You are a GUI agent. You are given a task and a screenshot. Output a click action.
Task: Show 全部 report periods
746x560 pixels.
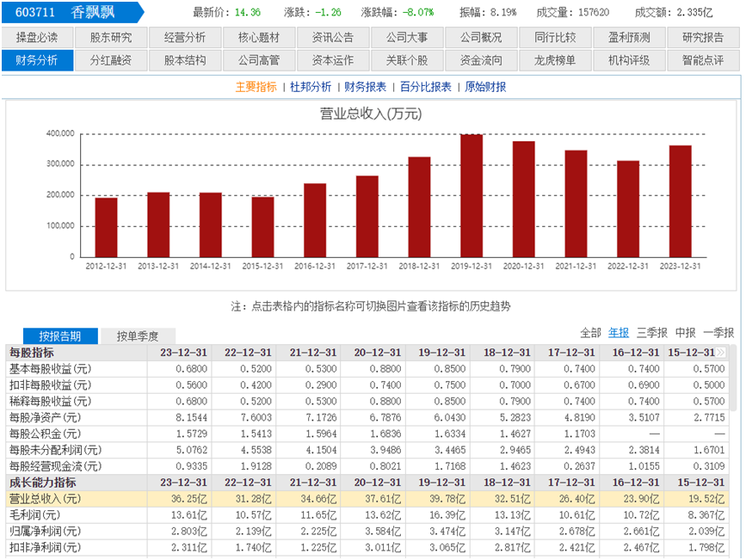(x=590, y=332)
